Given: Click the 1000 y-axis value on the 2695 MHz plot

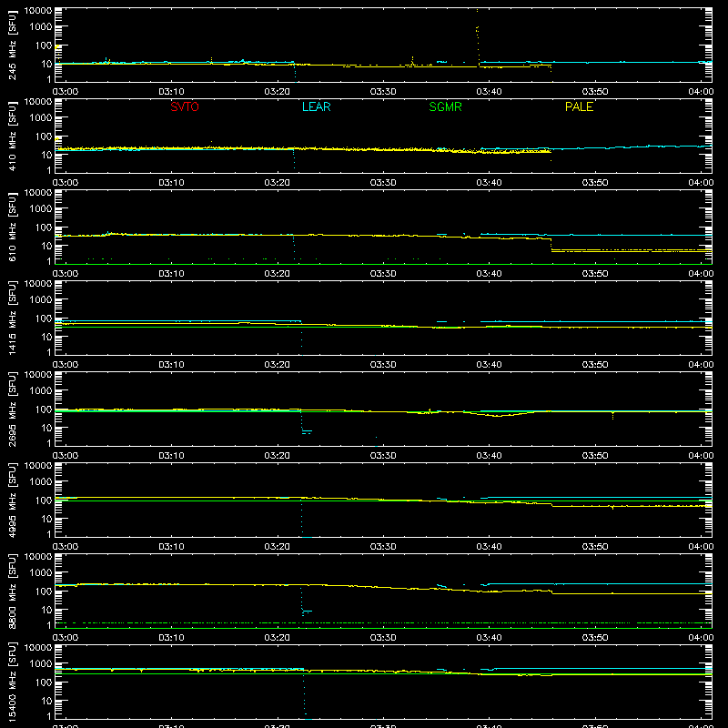Looking at the screenshot, I should 41,391.
